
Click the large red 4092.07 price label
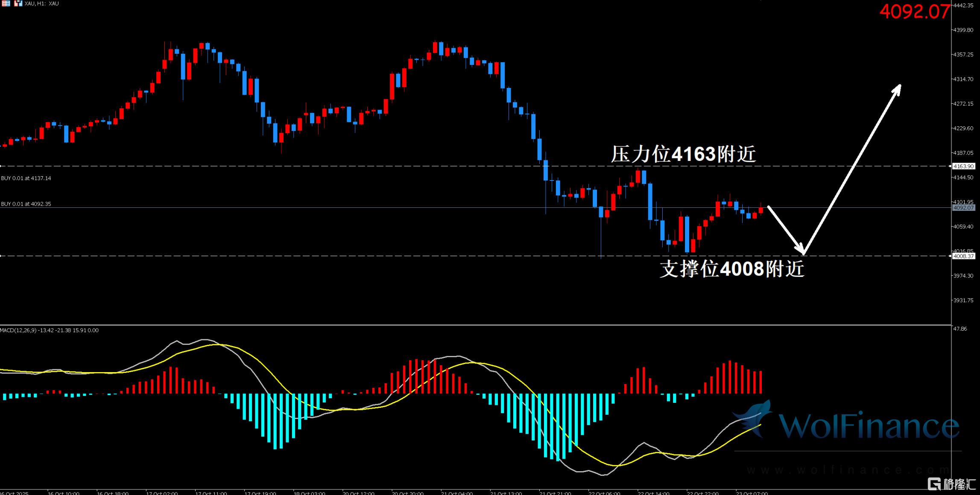(915, 12)
